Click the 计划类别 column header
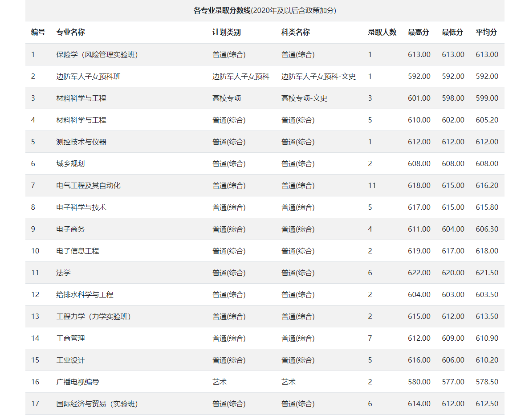The height and width of the screenshot is (420, 529). coord(226,33)
